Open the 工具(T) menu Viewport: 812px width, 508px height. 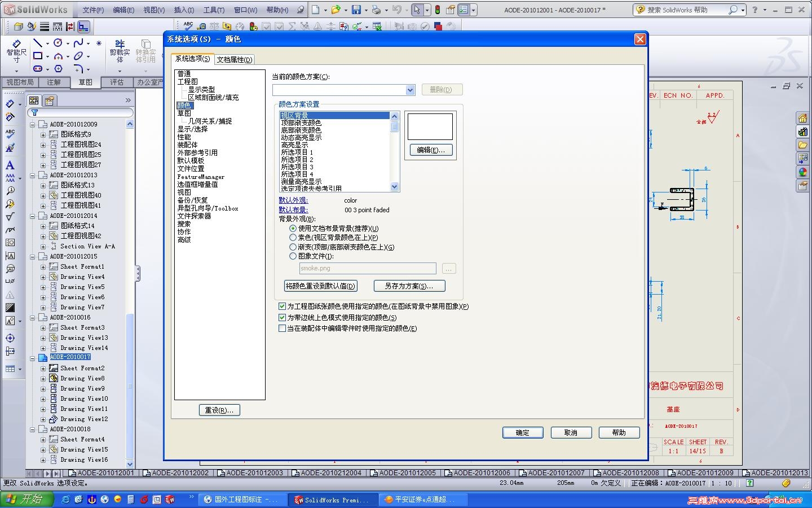[214, 10]
